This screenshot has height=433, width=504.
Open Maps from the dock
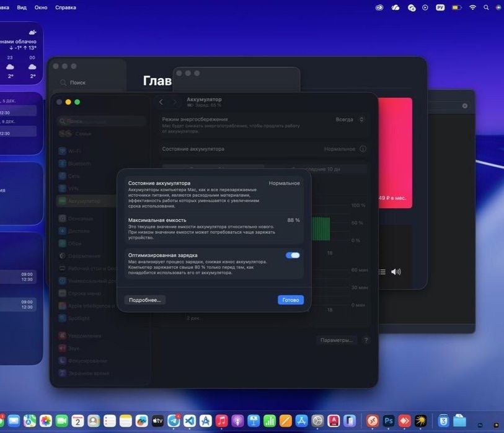point(30,421)
